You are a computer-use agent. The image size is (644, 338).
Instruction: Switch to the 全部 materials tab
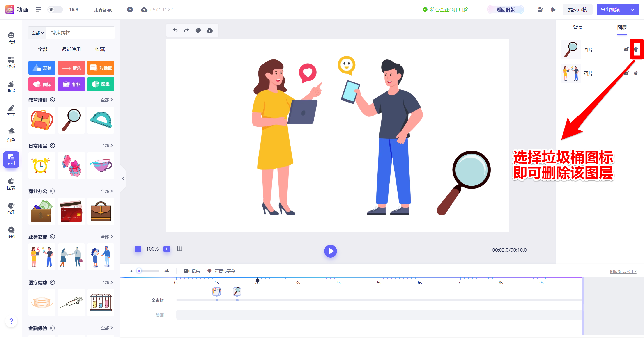point(43,50)
